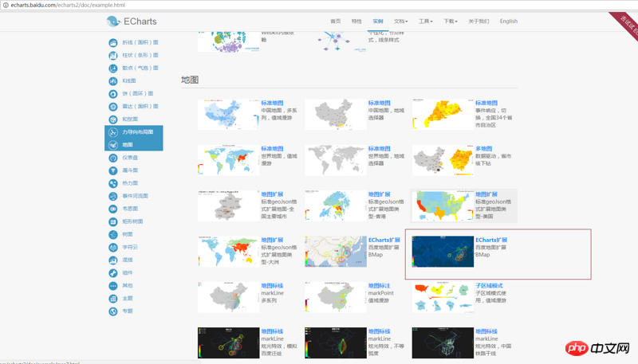
Task: Open 地图标线 link for markLine 多系列
Action: (272, 286)
